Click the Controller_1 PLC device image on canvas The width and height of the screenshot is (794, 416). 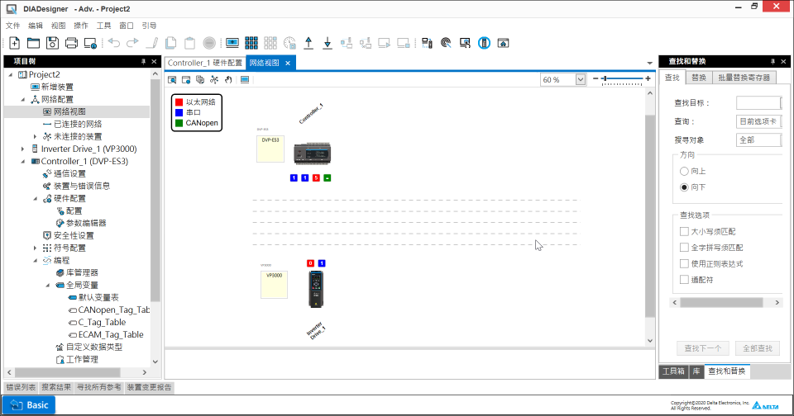click(x=312, y=151)
